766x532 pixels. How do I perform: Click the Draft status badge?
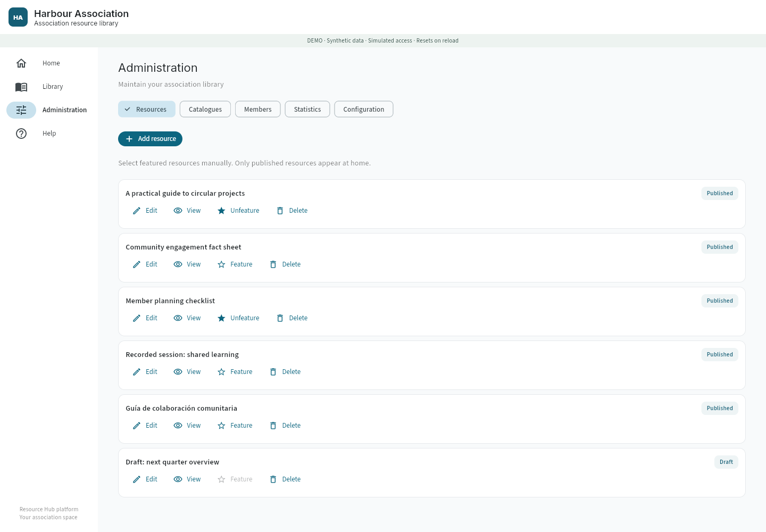coord(726,462)
